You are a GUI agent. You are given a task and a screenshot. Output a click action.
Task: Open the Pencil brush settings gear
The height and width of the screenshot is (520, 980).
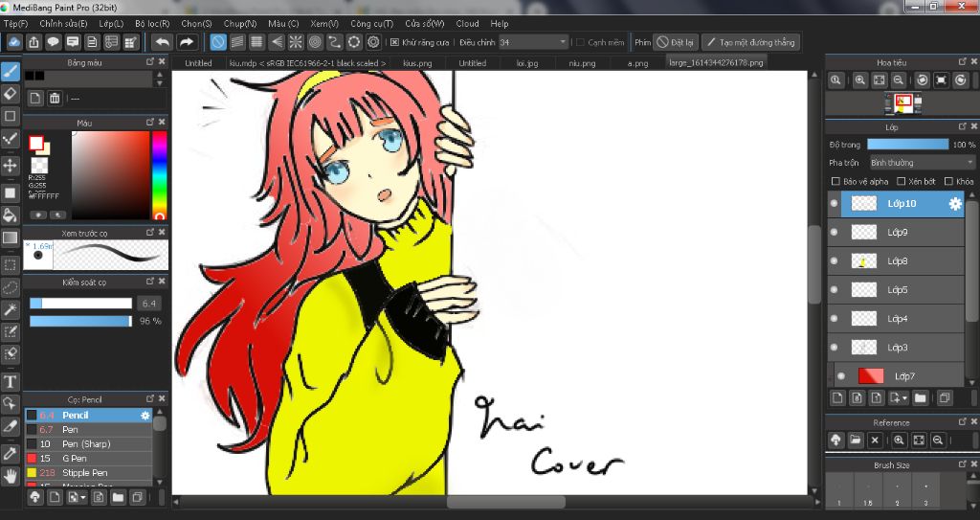click(x=145, y=415)
